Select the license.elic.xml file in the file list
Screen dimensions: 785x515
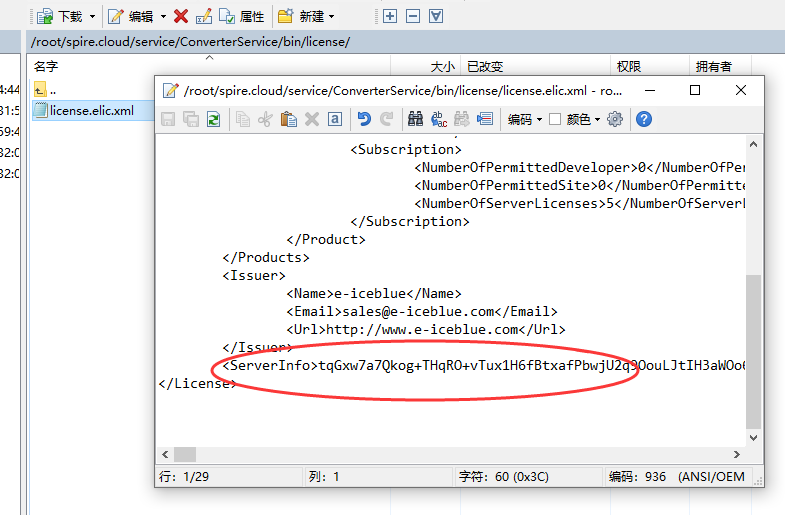point(92,111)
